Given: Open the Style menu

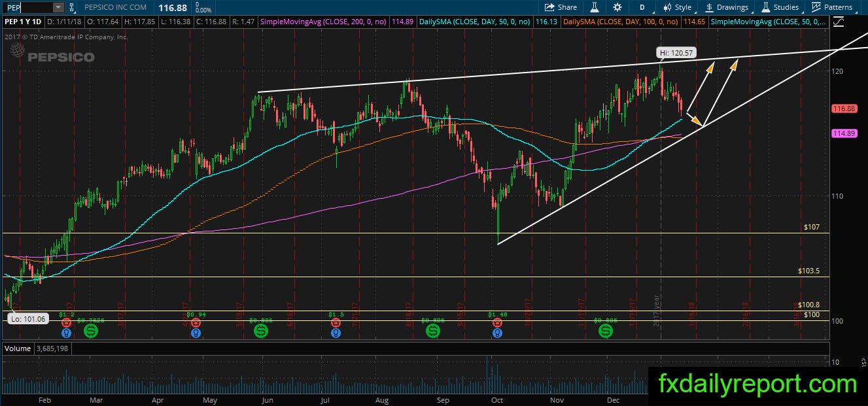Looking at the screenshot, I should (678, 7).
